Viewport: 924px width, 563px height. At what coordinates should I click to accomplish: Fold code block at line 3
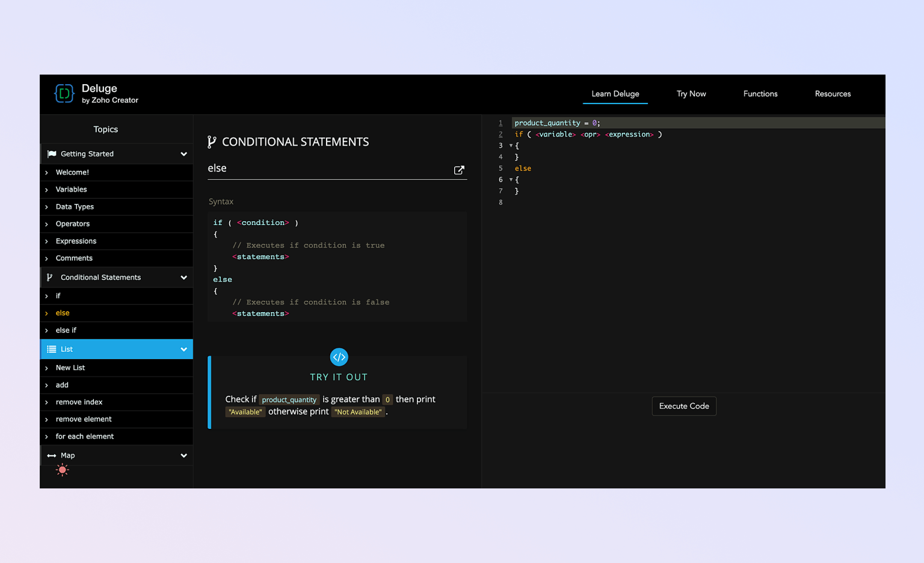pyautogui.click(x=511, y=146)
